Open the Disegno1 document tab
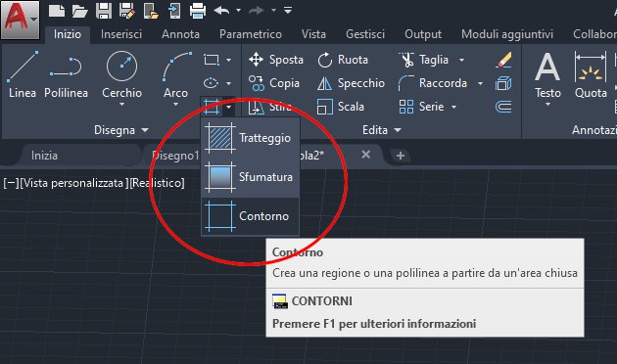 point(176,156)
